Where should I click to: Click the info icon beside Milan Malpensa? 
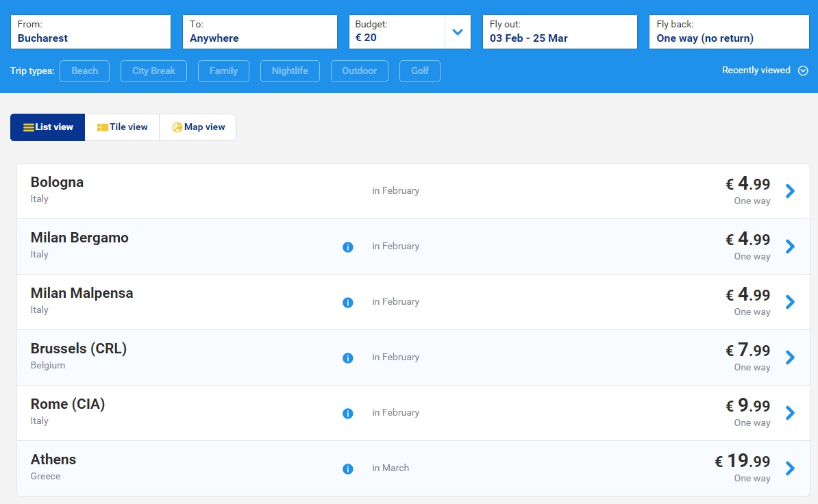[347, 302]
